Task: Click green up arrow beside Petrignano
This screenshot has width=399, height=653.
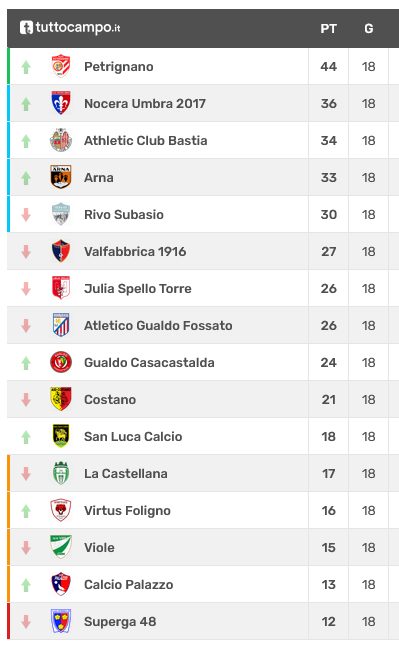Action: click(26, 67)
